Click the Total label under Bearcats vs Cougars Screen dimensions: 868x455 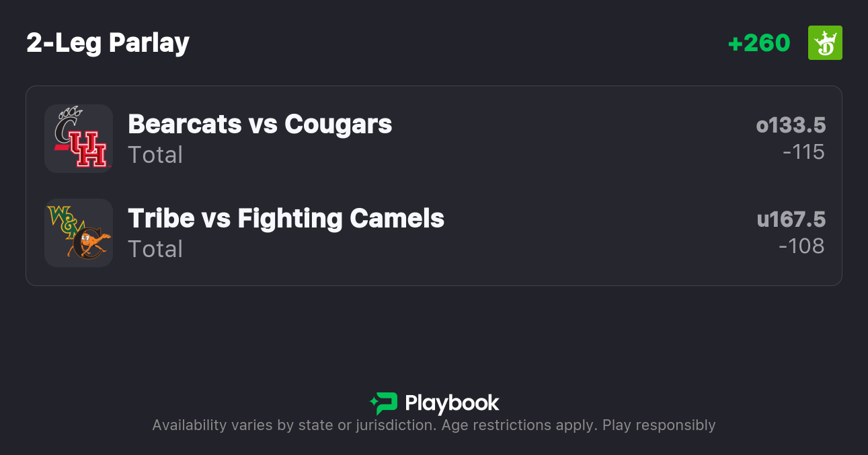point(155,155)
